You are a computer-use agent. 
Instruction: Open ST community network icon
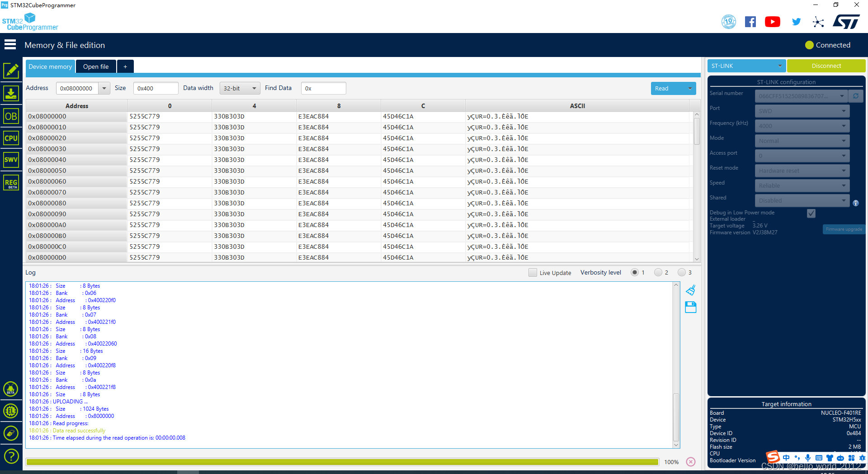(x=818, y=22)
